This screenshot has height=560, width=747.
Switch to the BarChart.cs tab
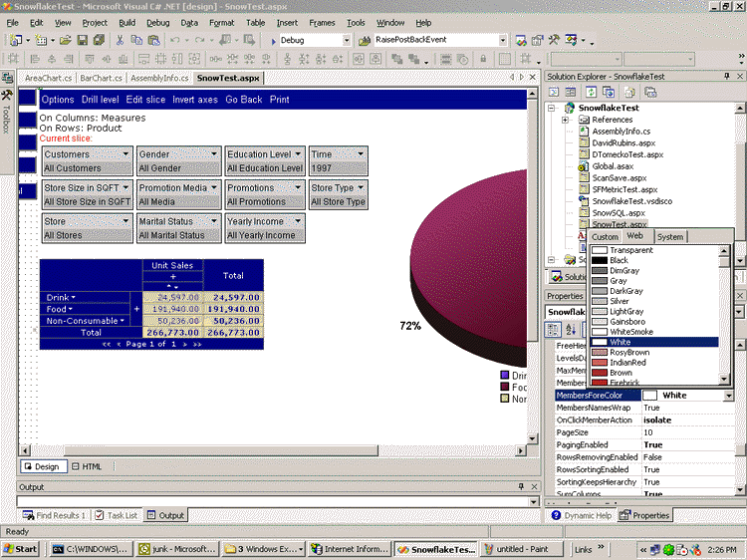pos(101,78)
